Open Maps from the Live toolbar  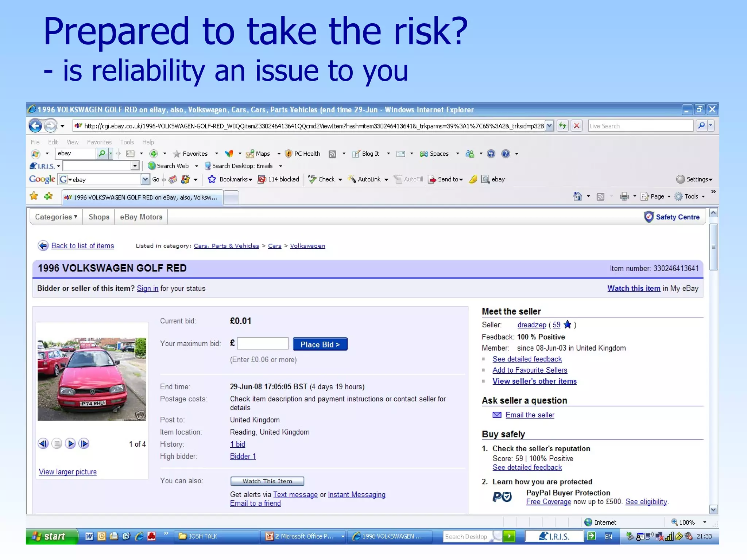(x=258, y=154)
